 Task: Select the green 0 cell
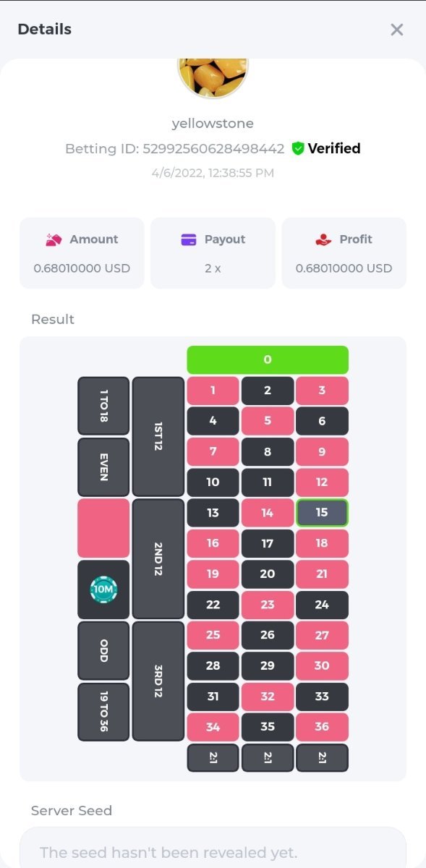[x=268, y=359]
